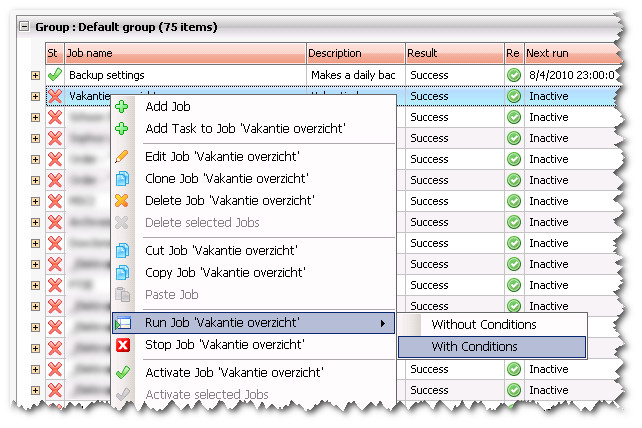Click green status check of Backup settings
Image resolution: width=642 pixels, height=428 pixels.
click(x=54, y=75)
